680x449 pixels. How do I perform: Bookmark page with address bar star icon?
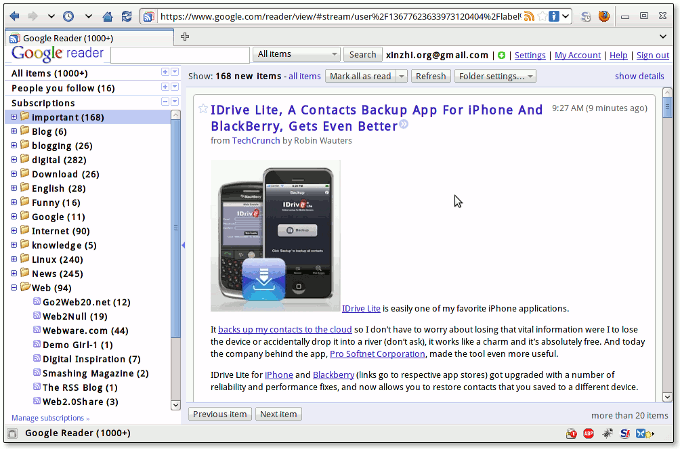click(542, 16)
